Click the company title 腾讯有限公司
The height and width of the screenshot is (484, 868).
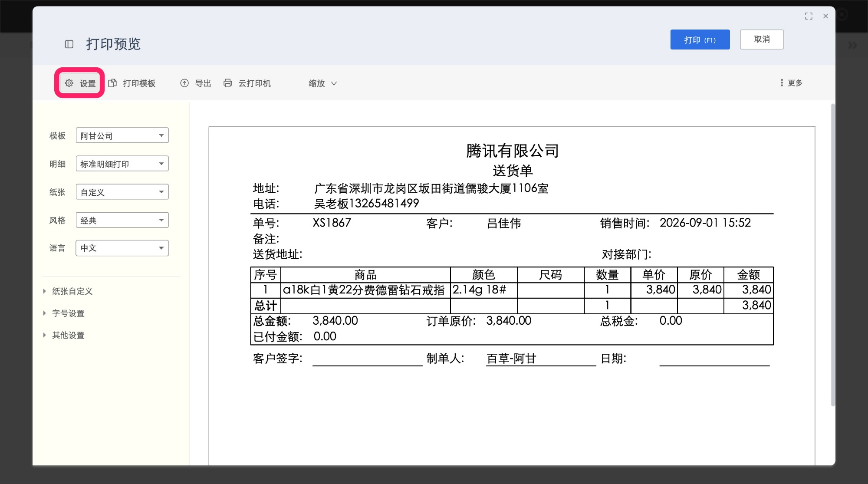click(512, 151)
